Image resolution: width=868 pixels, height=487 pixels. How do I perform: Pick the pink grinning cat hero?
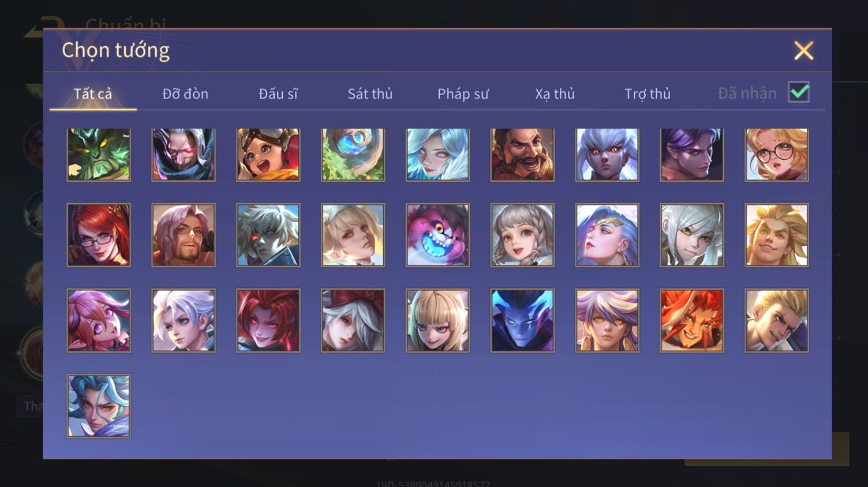click(437, 235)
